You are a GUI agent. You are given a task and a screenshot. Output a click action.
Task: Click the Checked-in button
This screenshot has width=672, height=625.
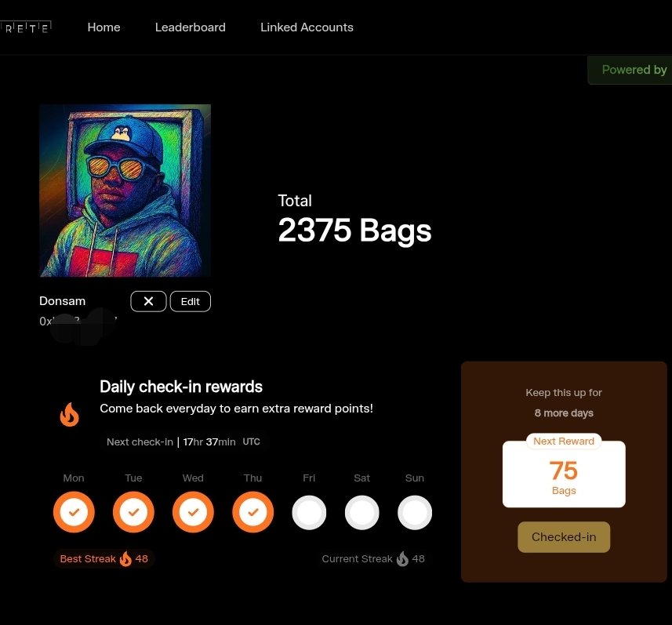[564, 536]
